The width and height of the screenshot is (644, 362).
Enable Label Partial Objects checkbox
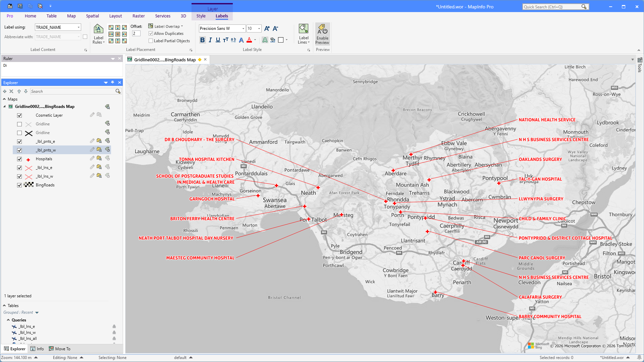click(151, 41)
